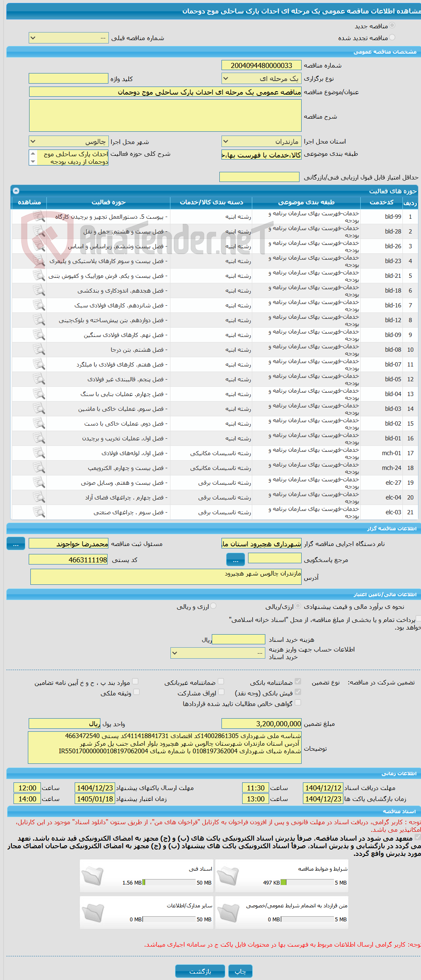
Task: Open the اطلاعات حساب واریز هزینه dropdown
Action: 218,653
